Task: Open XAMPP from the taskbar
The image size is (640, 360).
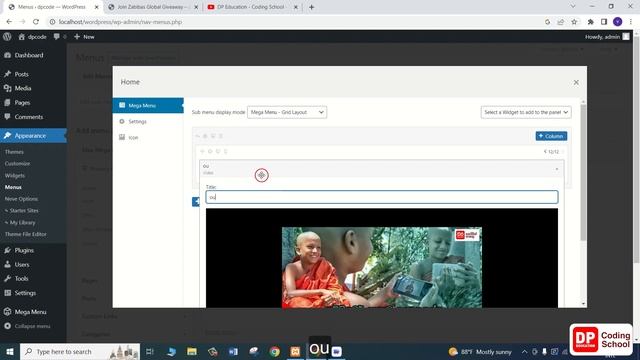Action: click(296, 351)
